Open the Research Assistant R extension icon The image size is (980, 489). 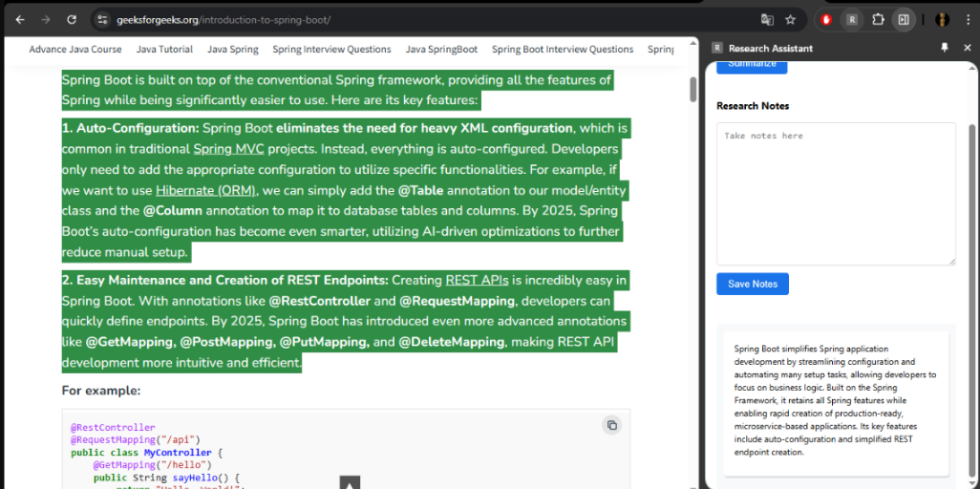(851, 19)
